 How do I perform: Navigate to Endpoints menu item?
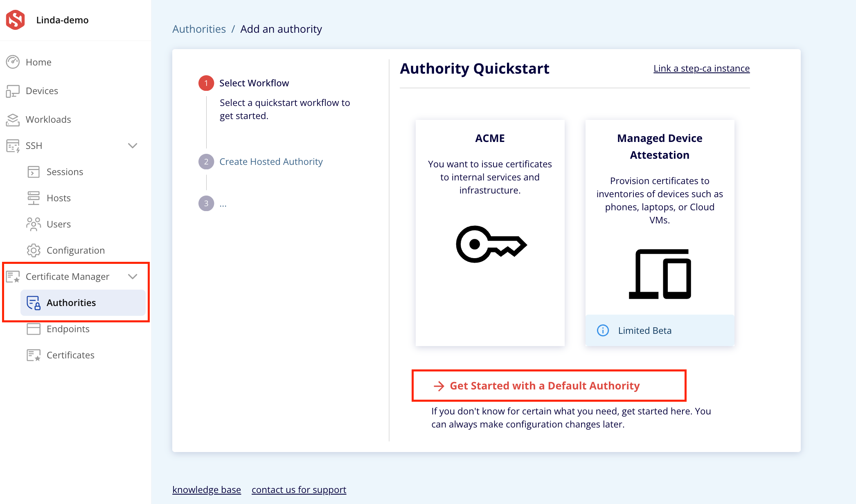(67, 329)
